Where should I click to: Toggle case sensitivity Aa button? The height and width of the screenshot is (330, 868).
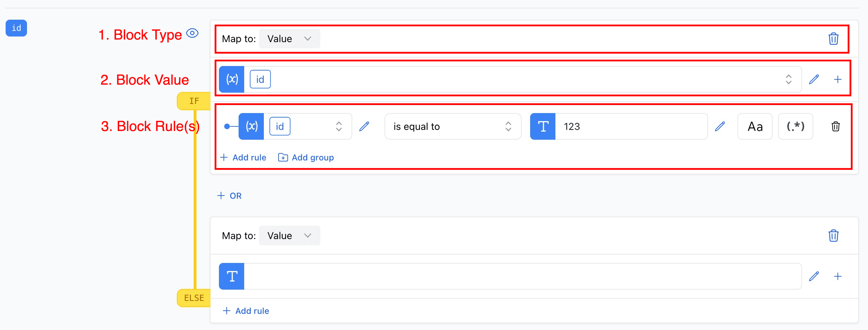(x=755, y=126)
